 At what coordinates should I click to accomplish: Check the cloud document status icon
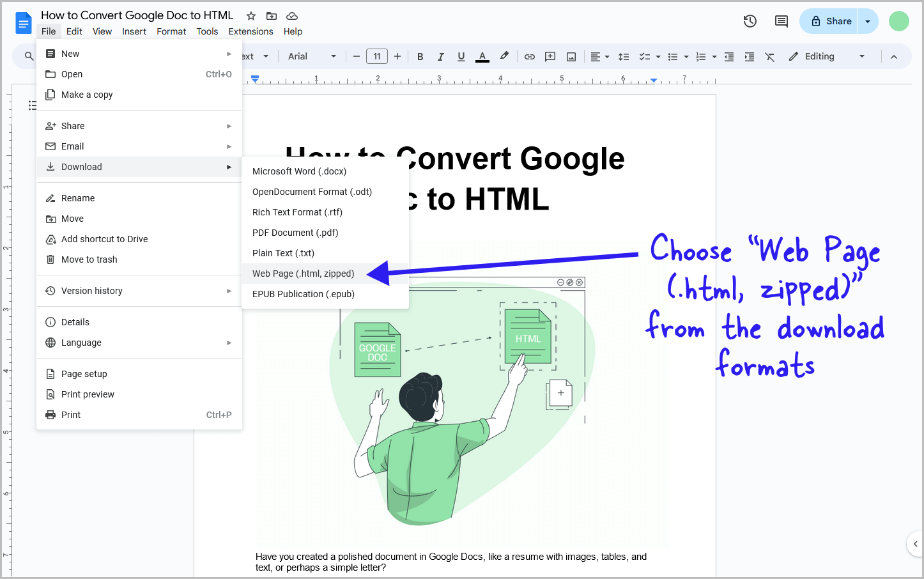click(292, 16)
